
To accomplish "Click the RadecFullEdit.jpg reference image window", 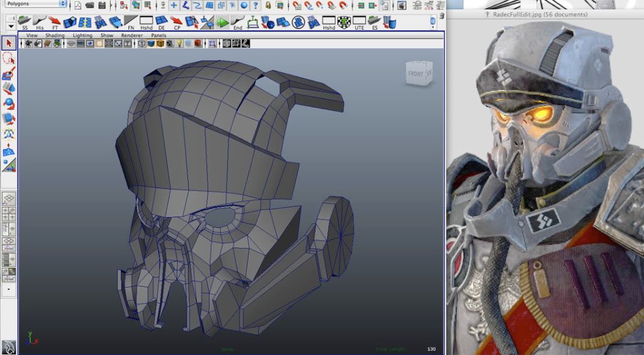I will point(545,182).
